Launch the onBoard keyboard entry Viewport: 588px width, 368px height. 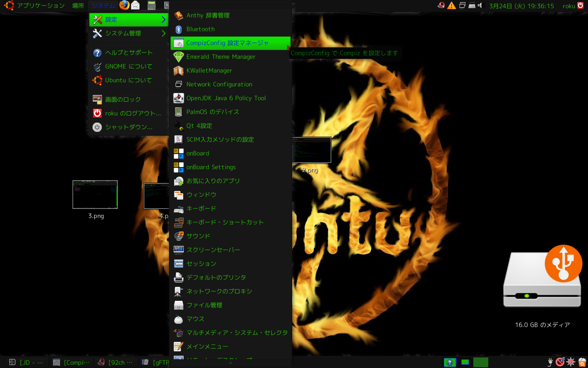pyautogui.click(x=231, y=154)
